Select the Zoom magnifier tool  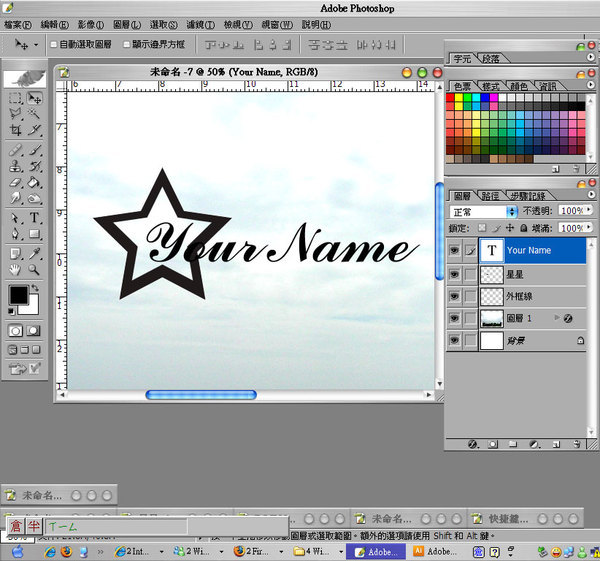pos(35,269)
